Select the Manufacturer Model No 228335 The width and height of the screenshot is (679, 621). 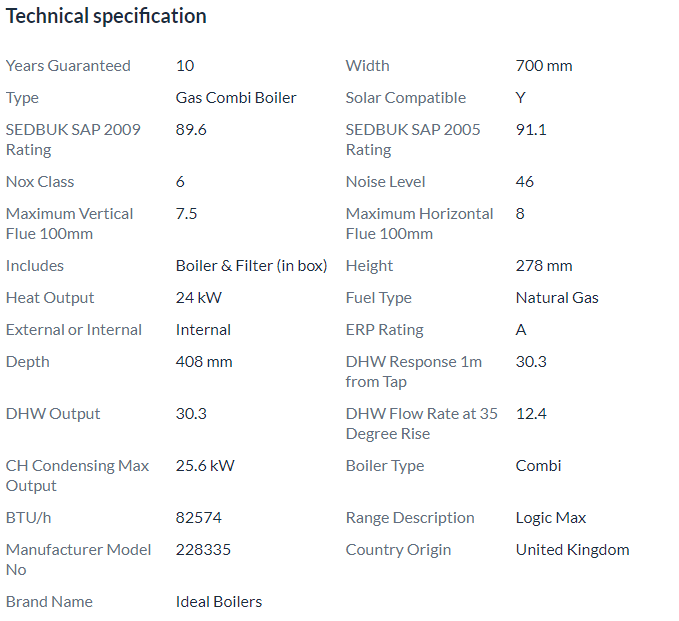[x=204, y=550]
